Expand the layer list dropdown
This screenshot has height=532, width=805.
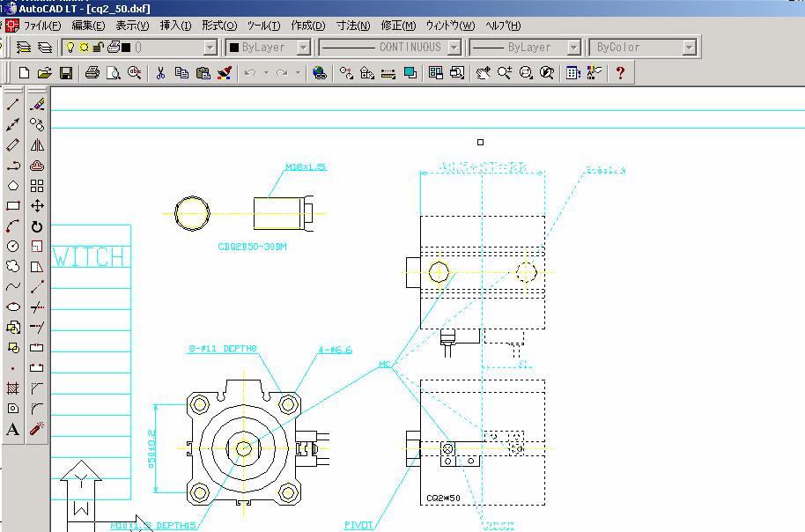[210, 48]
